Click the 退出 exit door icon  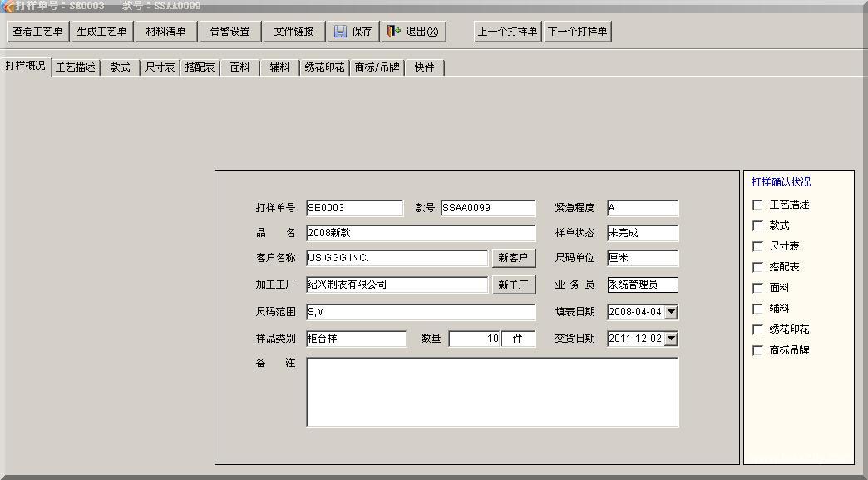[395, 32]
